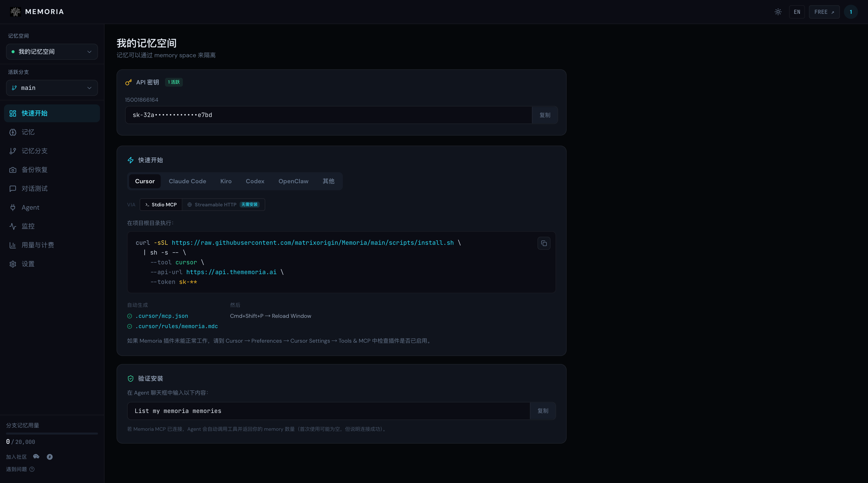The width and height of the screenshot is (868, 483).
Task: Toggle the light/dark theme sun icon
Action: tap(778, 12)
